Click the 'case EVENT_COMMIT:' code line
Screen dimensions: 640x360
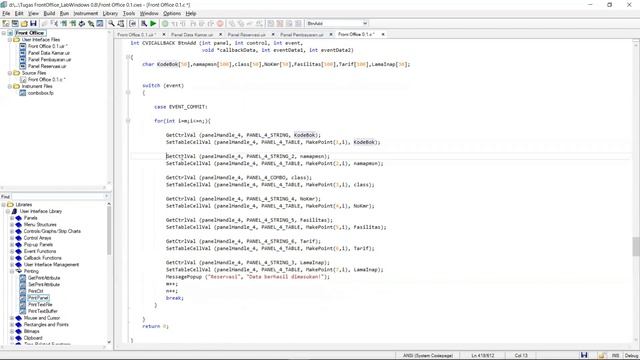[x=181, y=107]
